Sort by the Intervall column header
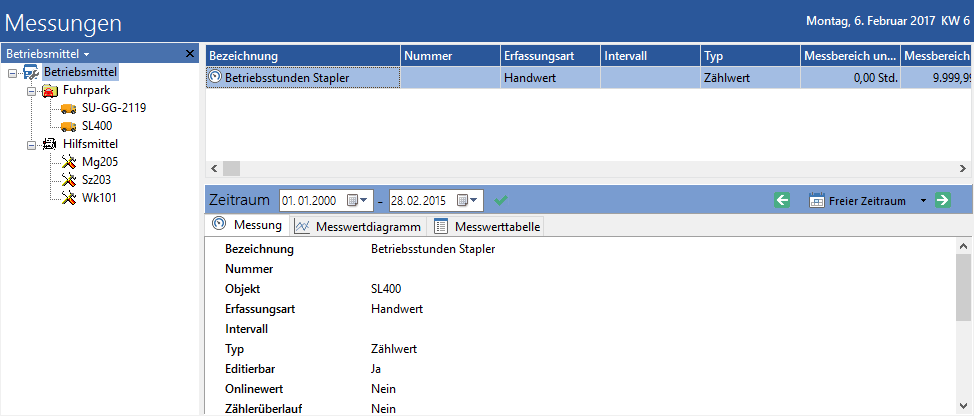 click(x=651, y=56)
